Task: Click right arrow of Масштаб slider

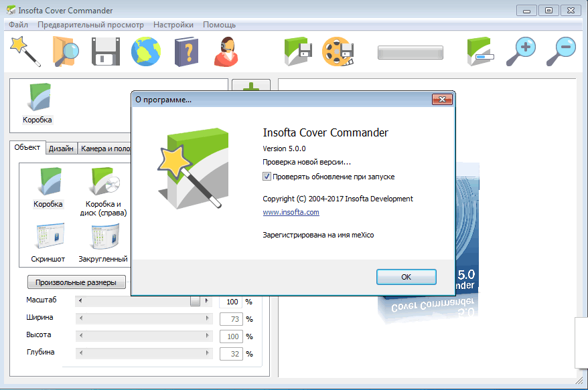Action: coord(207,300)
